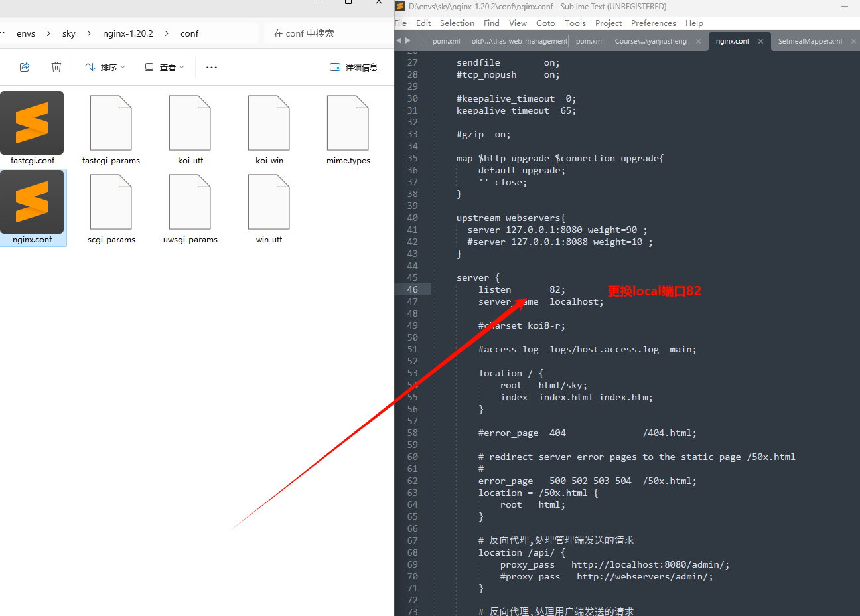Click line number 60 in gutter
860x616 pixels.
click(413, 457)
